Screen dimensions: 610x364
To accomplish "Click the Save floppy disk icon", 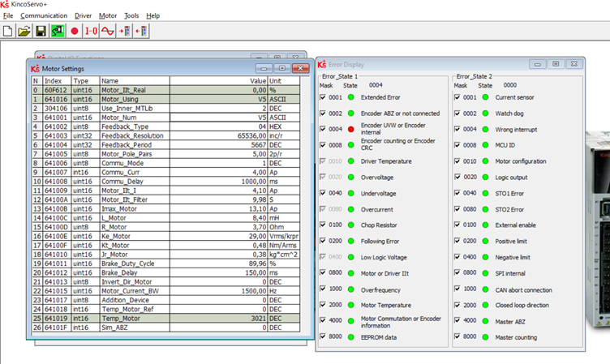I will (x=41, y=32).
